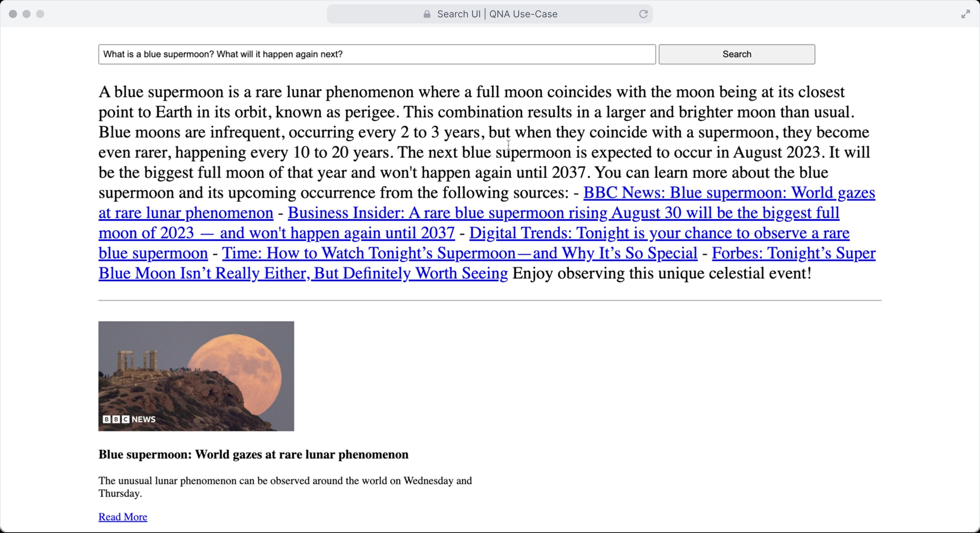Click the yellow minimize window dot
This screenshot has width=980, height=533.
pos(27,14)
